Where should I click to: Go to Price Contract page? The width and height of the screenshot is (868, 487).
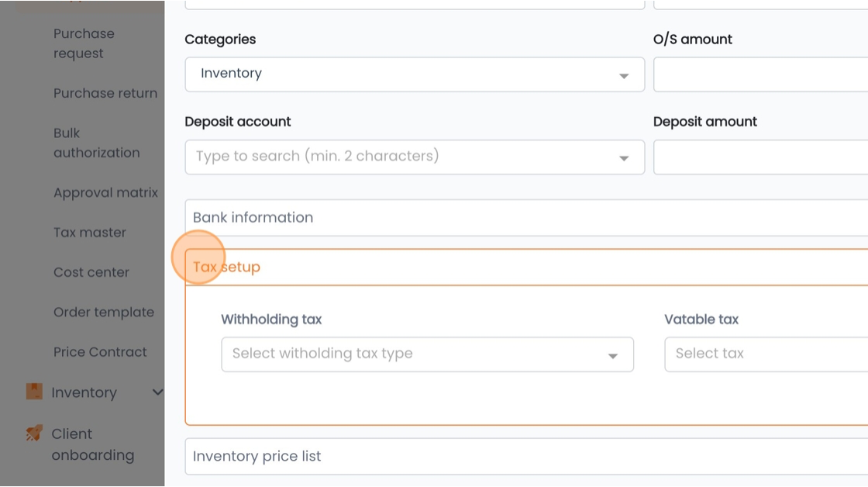[100, 352]
